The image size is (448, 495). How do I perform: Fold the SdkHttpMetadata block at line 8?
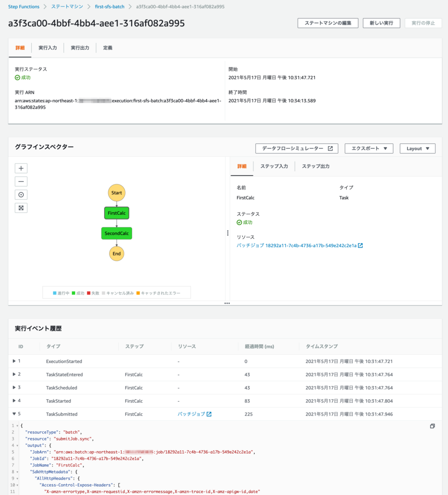point(17,472)
